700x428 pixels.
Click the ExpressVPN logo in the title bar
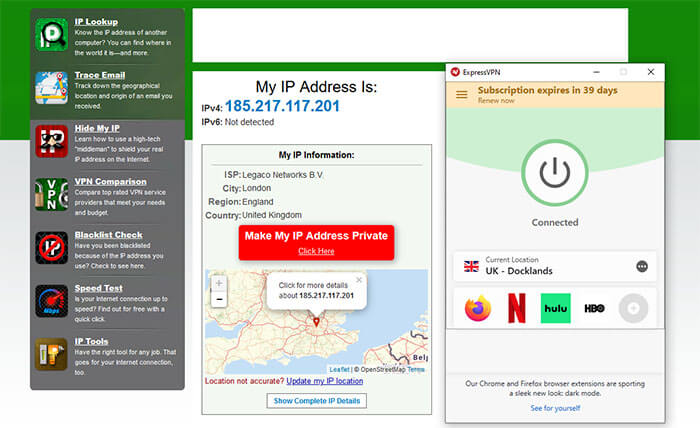(x=455, y=72)
